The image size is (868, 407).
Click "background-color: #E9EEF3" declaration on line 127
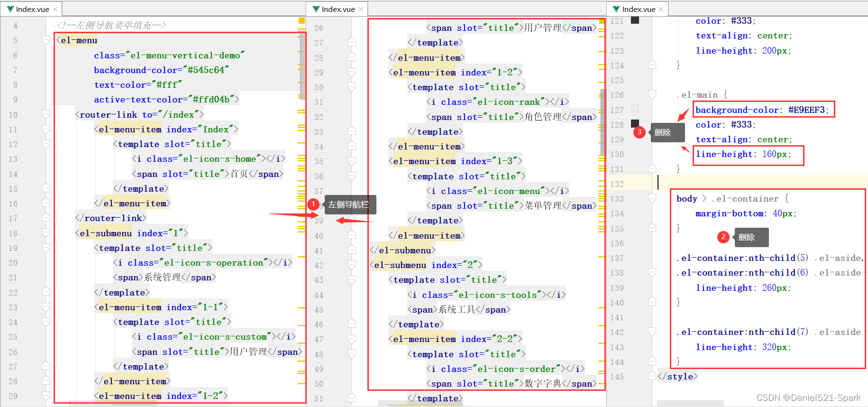tap(762, 110)
